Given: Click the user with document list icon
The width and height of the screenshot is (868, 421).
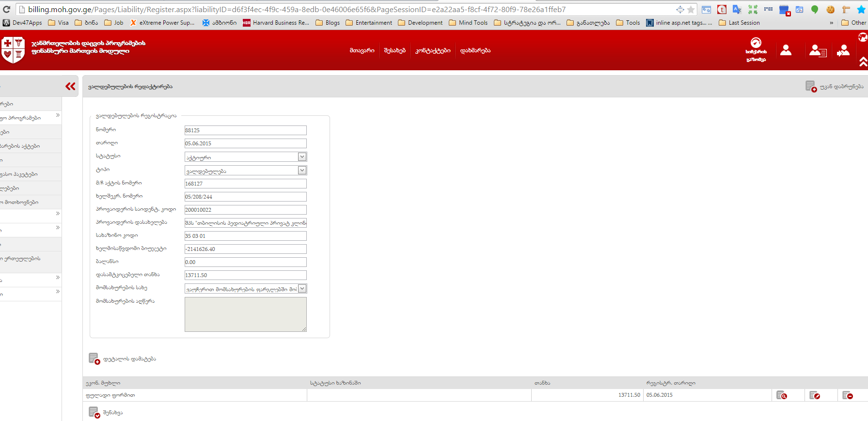Looking at the screenshot, I should (818, 50).
